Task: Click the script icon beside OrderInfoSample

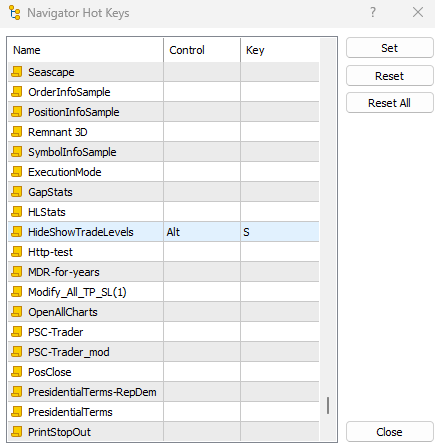Action: pyautogui.click(x=17, y=92)
